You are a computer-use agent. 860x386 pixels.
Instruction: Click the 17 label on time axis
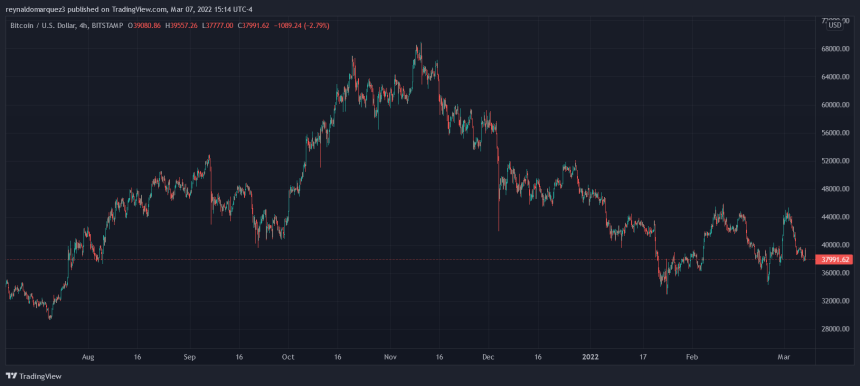(642, 357)
